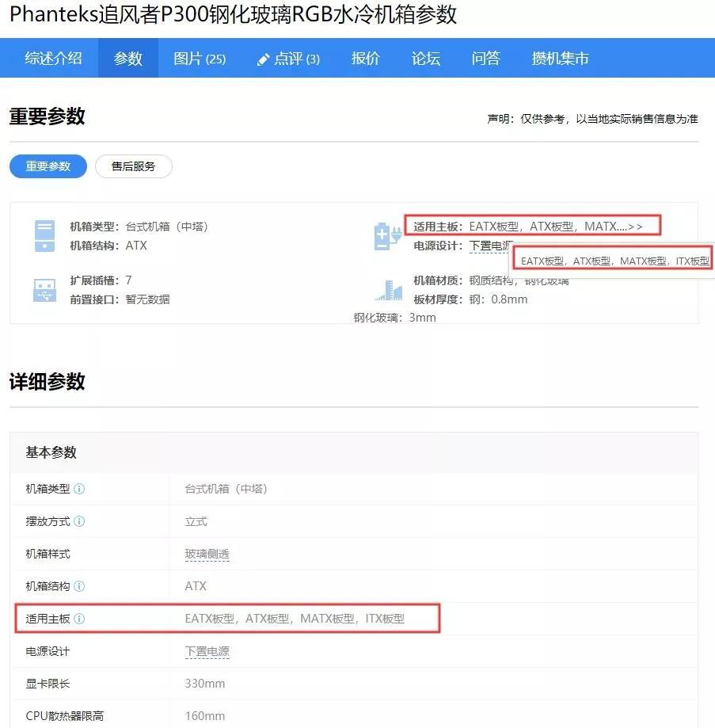Click the info icon next to 机箱样式
This screenshot has width=715, height=728.
[79, 554]
